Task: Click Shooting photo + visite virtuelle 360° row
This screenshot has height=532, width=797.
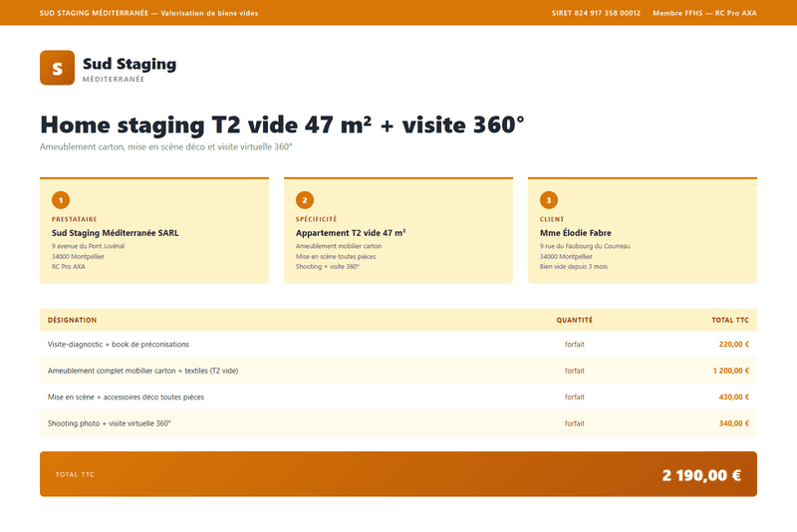Action: pos(398,423)
